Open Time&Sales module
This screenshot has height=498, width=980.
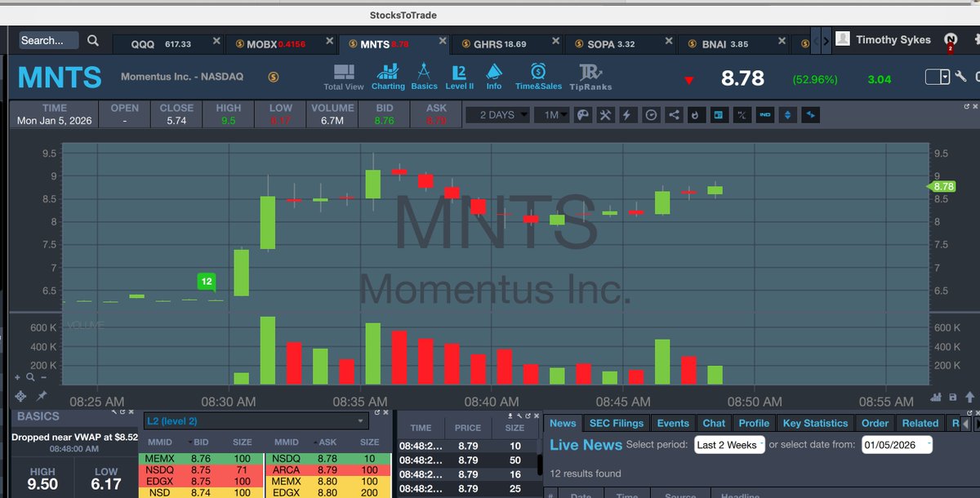[x=537, y=77]
